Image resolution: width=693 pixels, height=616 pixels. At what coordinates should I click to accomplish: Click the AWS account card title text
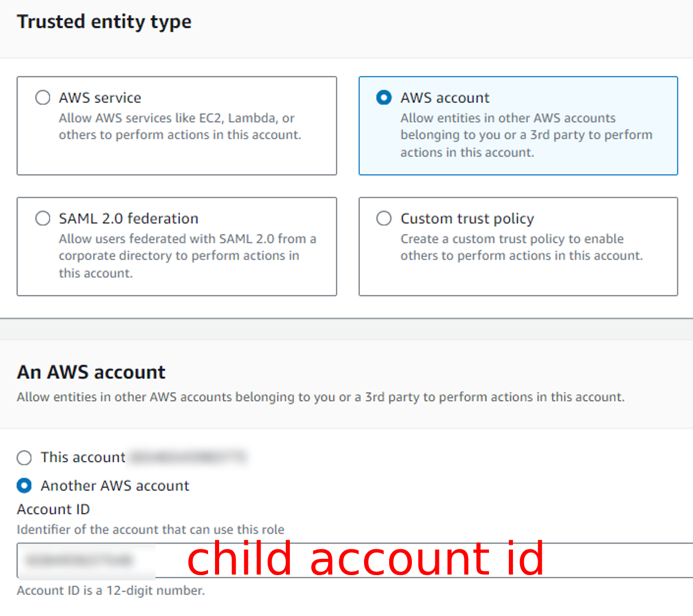445,98
